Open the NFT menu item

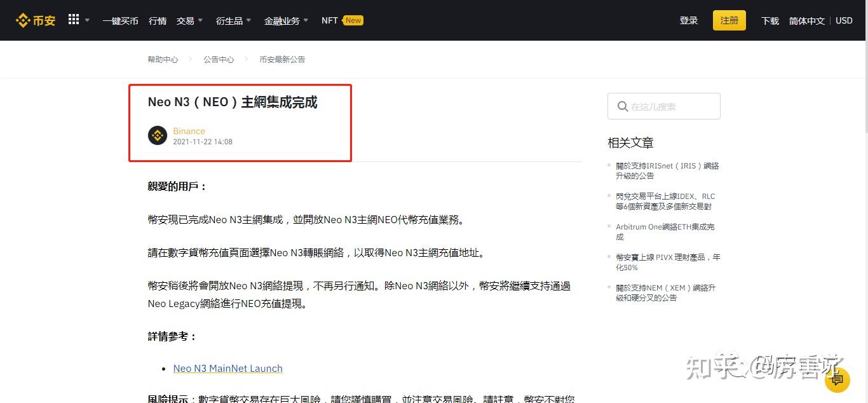329,20
